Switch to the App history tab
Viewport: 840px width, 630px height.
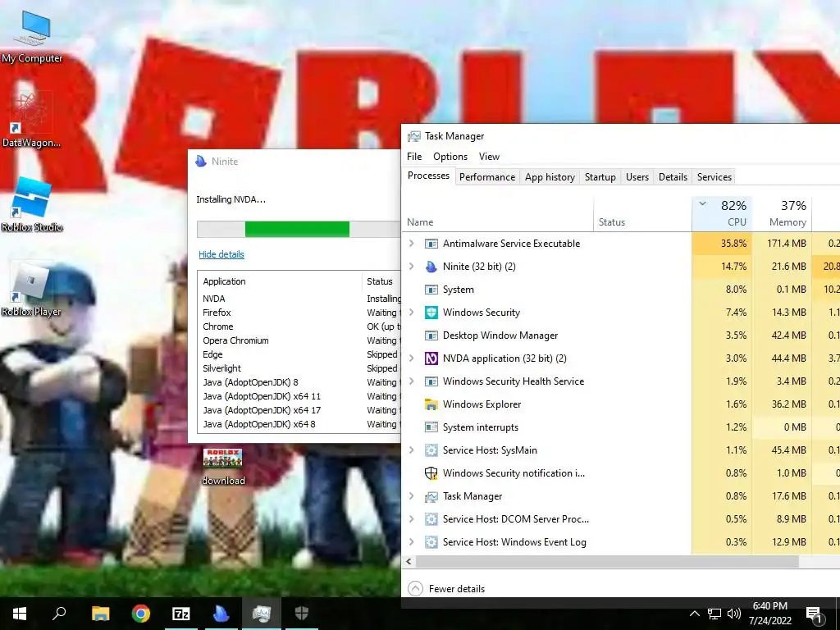550,177
